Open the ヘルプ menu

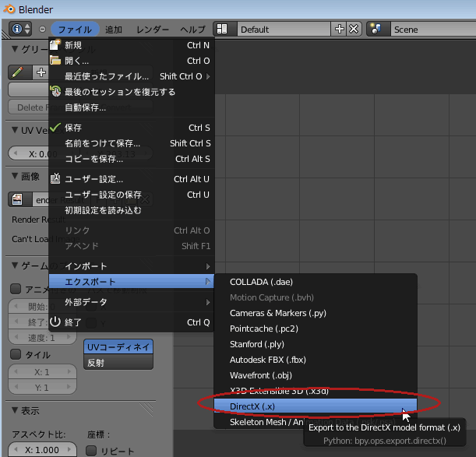192,30
